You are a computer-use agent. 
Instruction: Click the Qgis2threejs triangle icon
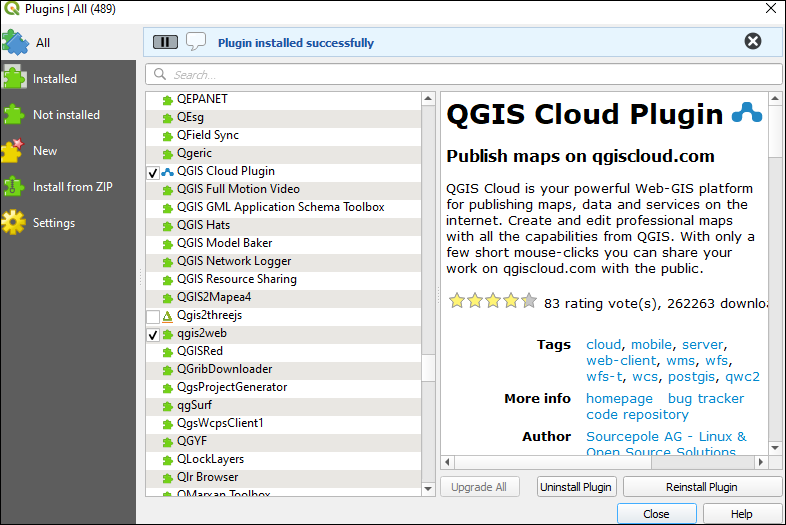coord(167,316)
